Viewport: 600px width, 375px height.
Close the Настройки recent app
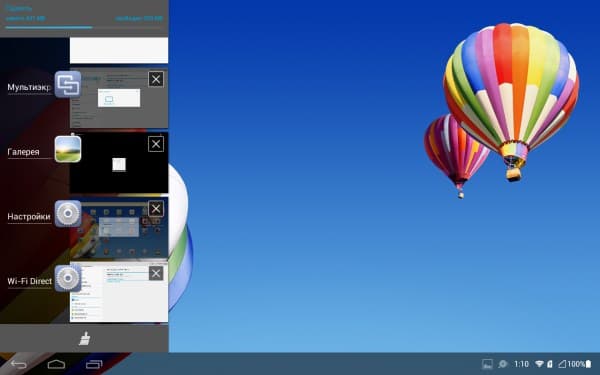point(156,209)
